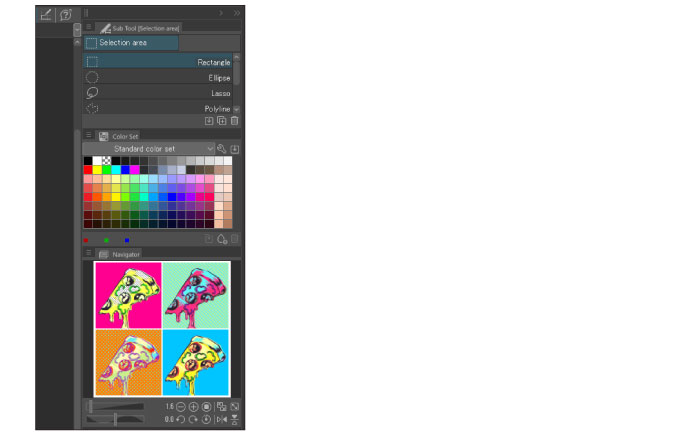Switch to the Sub Tool [Selection area] tab
693x444 pixels.
(140, 28)
